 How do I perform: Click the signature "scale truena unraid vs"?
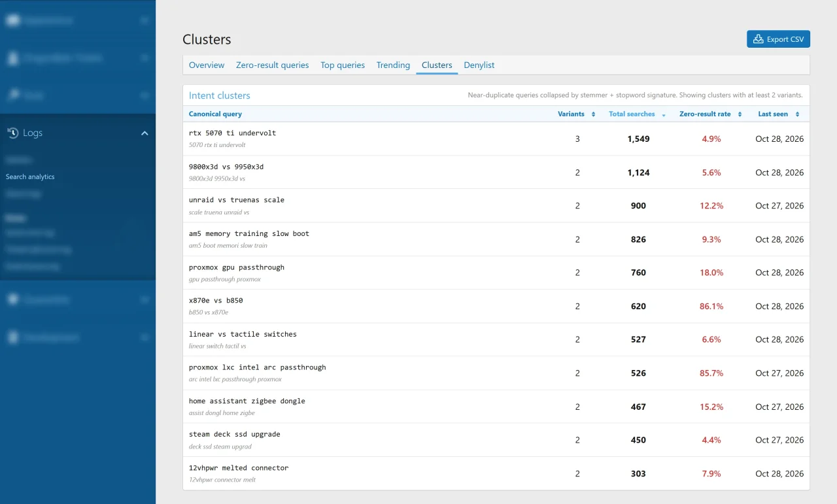pyautogui.click(x=219, y=212)
